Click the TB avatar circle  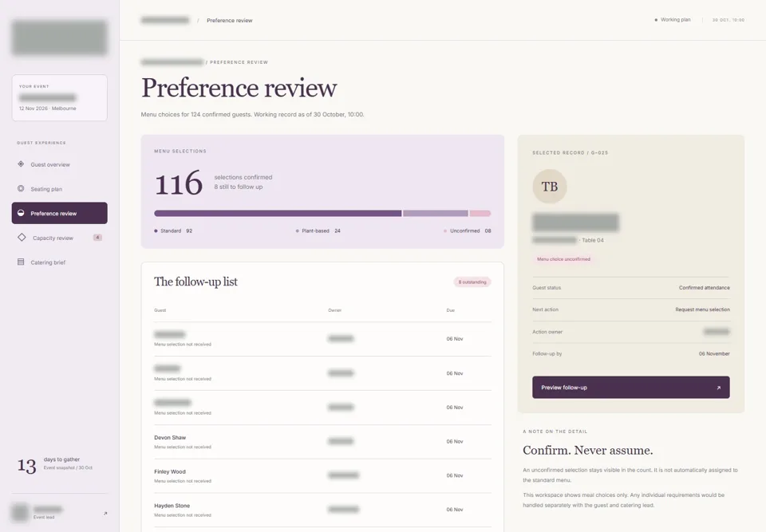[550, 187]
